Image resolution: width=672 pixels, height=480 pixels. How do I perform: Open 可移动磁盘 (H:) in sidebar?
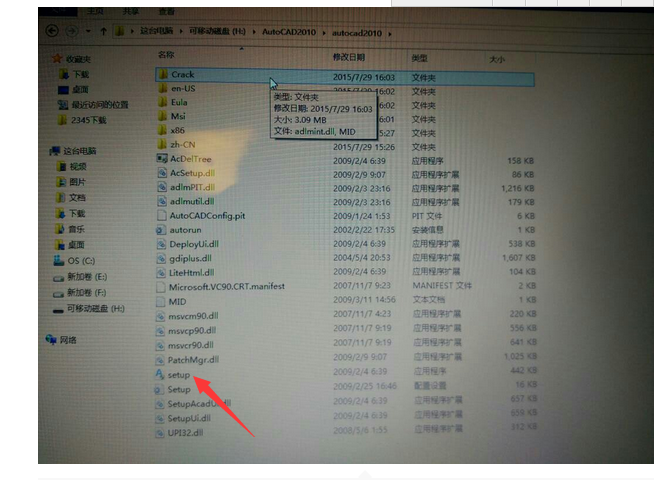[x=96, y=308]
